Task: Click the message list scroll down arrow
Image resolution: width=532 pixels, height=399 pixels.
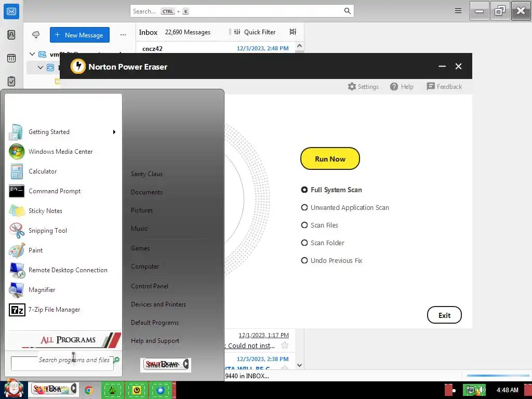Action: pyautogui.click(x=299, y=365)
